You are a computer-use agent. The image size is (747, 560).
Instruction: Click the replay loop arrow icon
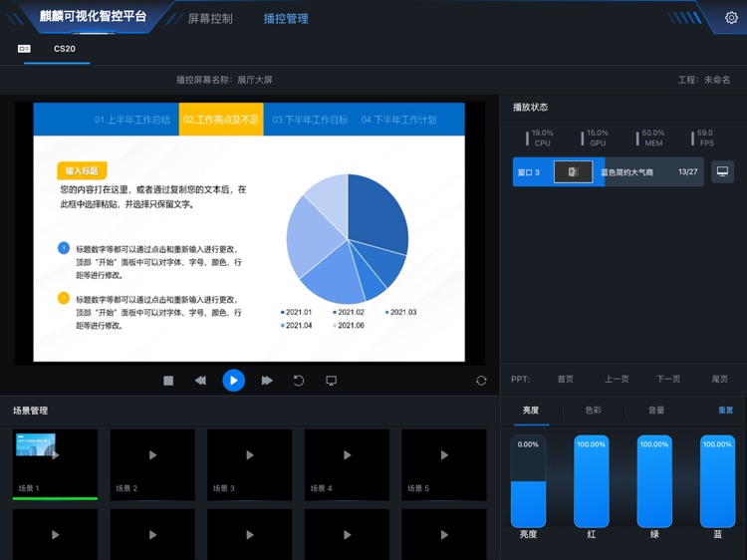pos(299,381)
